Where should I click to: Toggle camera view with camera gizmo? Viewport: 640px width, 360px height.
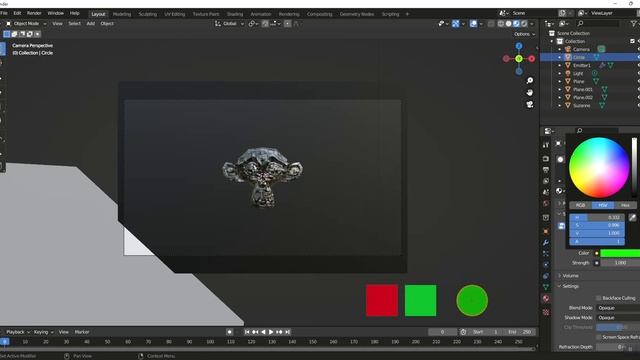pos(530,104)
